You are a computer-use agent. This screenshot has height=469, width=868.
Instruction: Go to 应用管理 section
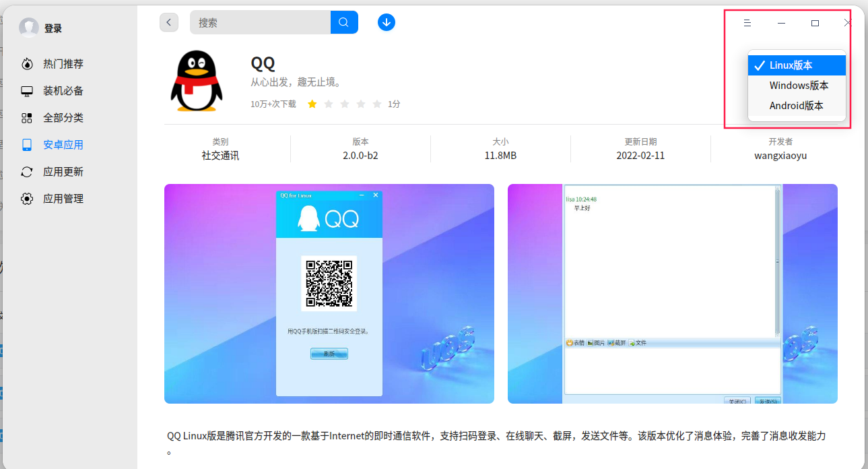tap(63, 199)
